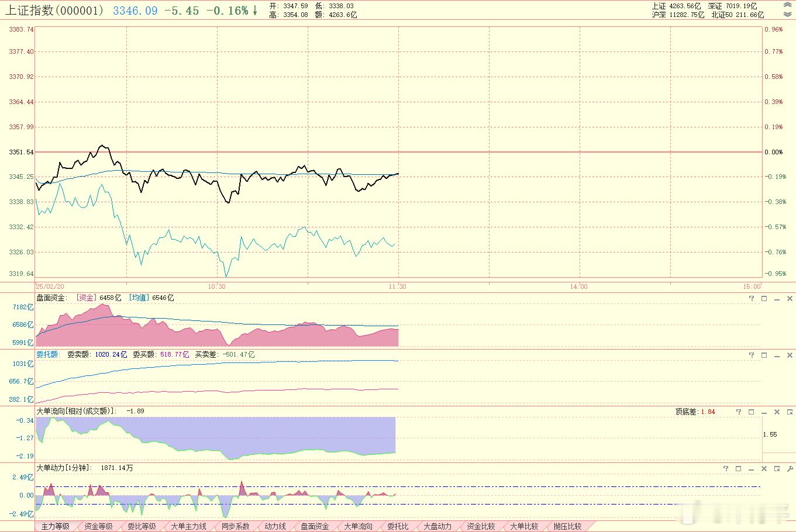
Task: Click the 顶底差 value 1.84
Action: (708, 412)
